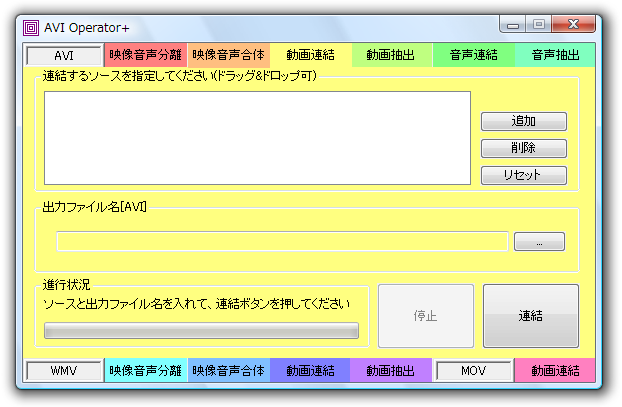Click the large 連結 join button
The width and height of the screenshot is (622, 407).
coord(531,316)
